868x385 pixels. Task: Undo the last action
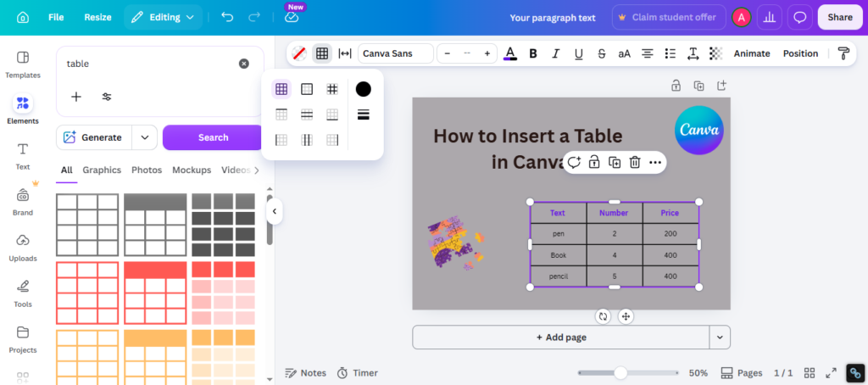227,17
